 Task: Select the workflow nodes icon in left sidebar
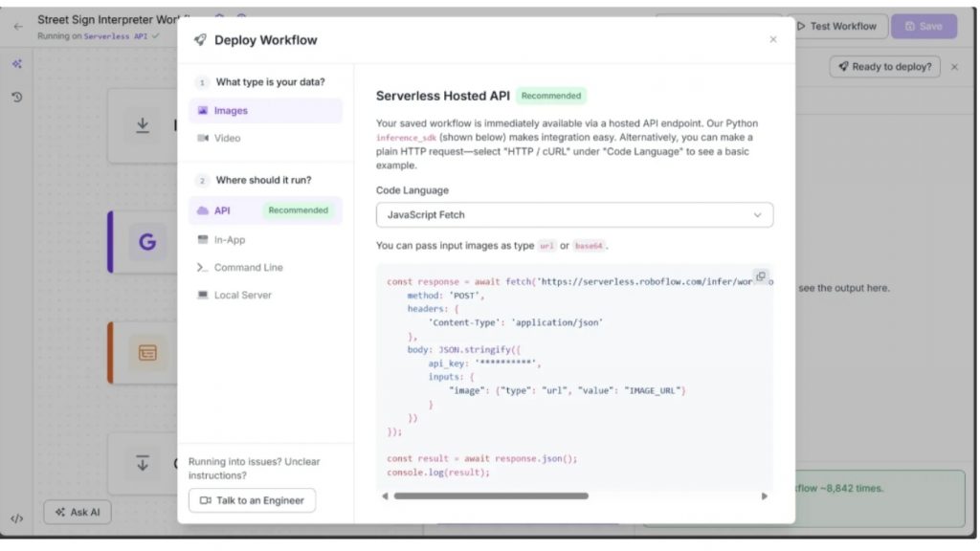15,65
